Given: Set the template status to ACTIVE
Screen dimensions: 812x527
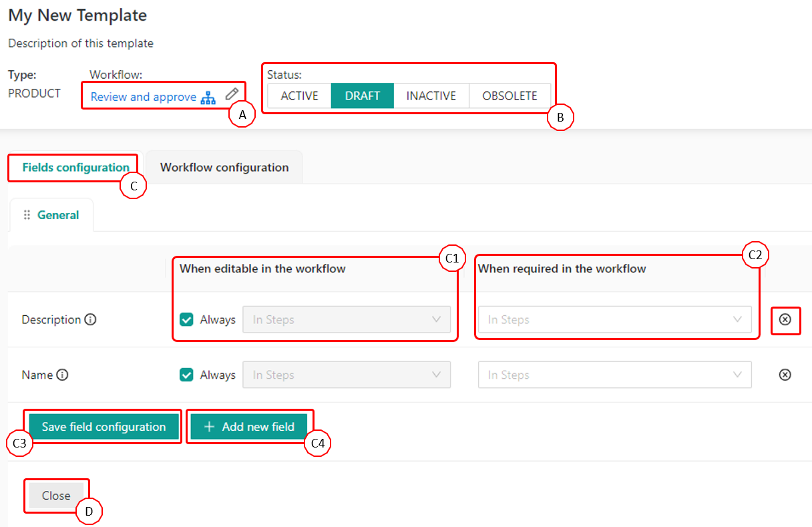Looking at the screenshot, I should (x=299, y=96).
